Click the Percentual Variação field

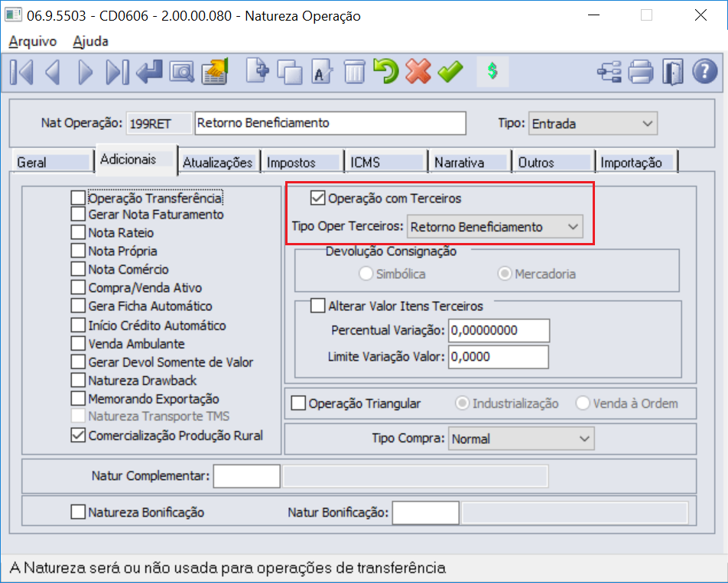(x=499, y=330)
